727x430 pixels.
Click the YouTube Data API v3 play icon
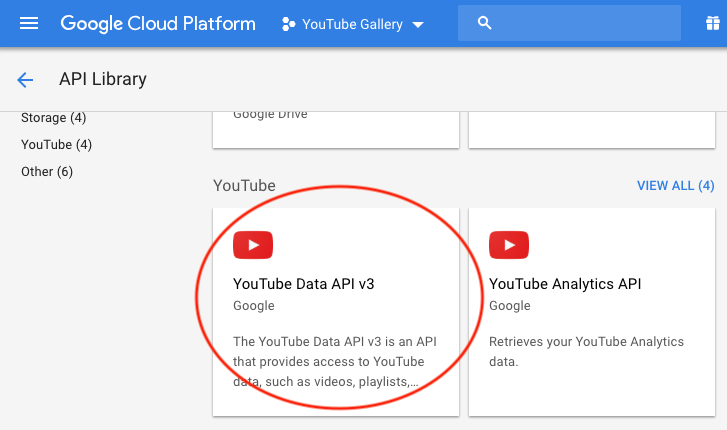[253, 245]
